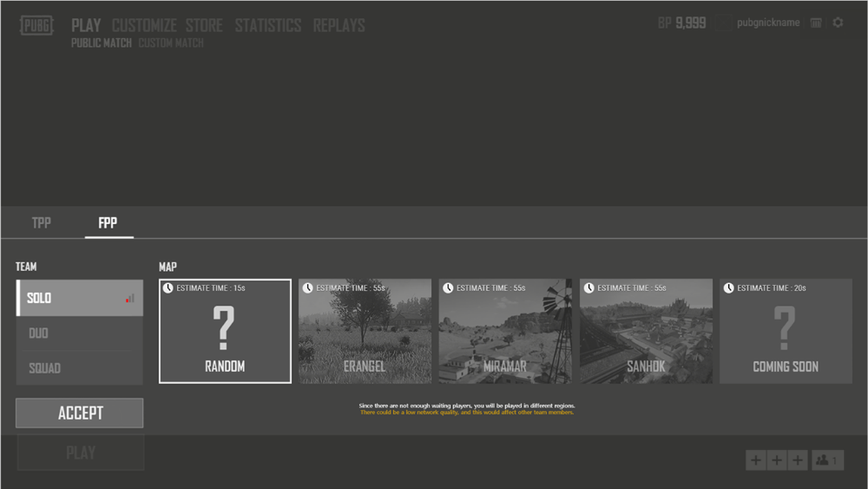The width and height of the screenshot is (868, 489).
Task: Click the player avatar box beside pubgnickname
Action: pyautogui.click(x=722, y=23)
